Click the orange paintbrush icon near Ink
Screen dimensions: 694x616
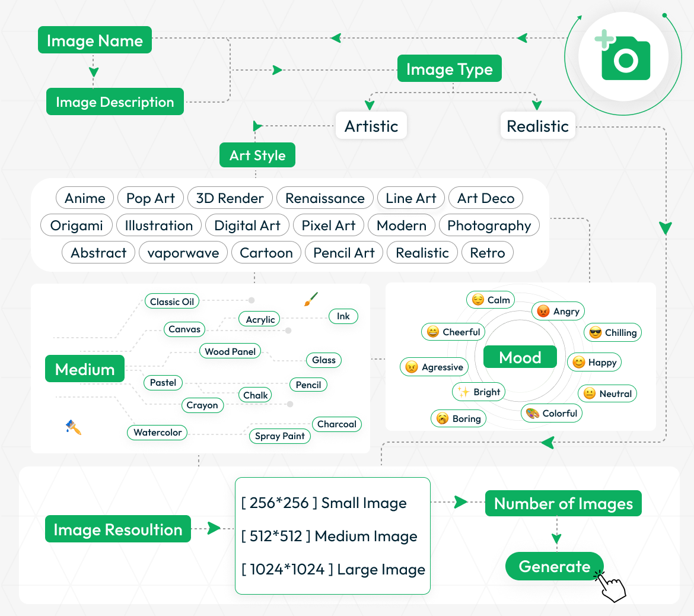[x=311, y=299]
